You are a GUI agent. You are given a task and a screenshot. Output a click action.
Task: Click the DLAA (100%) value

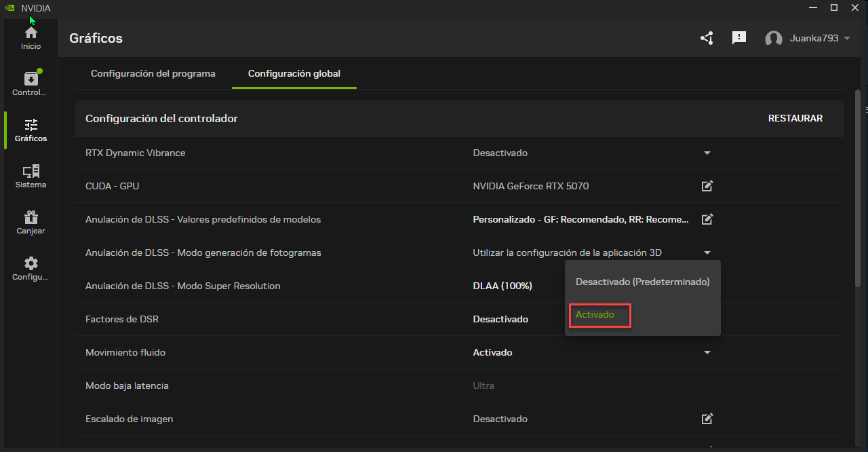point(502,286)
